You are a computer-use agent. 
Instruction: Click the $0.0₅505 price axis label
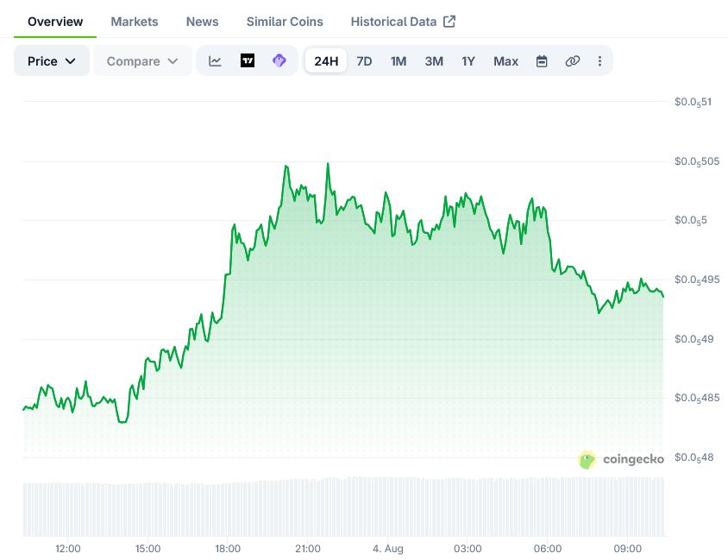point(697,161)
